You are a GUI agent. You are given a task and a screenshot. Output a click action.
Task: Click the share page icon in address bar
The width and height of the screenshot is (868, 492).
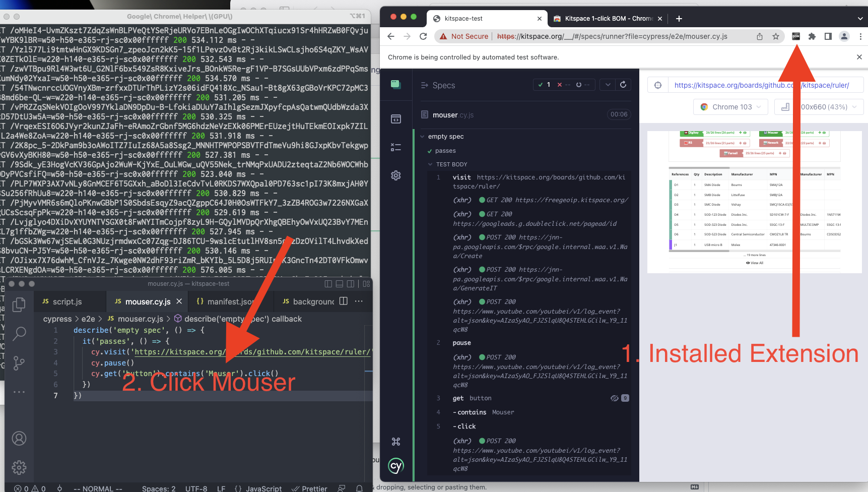pos(760,36)
